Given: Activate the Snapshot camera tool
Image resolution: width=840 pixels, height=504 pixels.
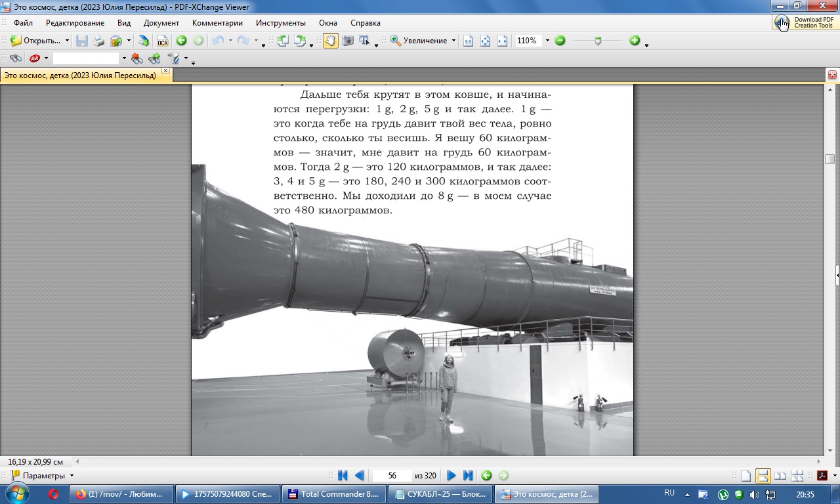Looking at the screenshot, I should 348,41.
